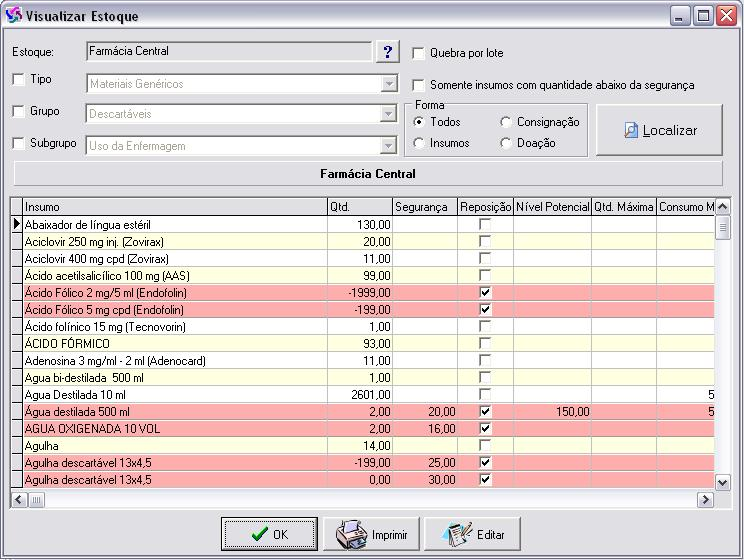
Task: Click Segurança value 25,00
Action: (x=425, y=463)
